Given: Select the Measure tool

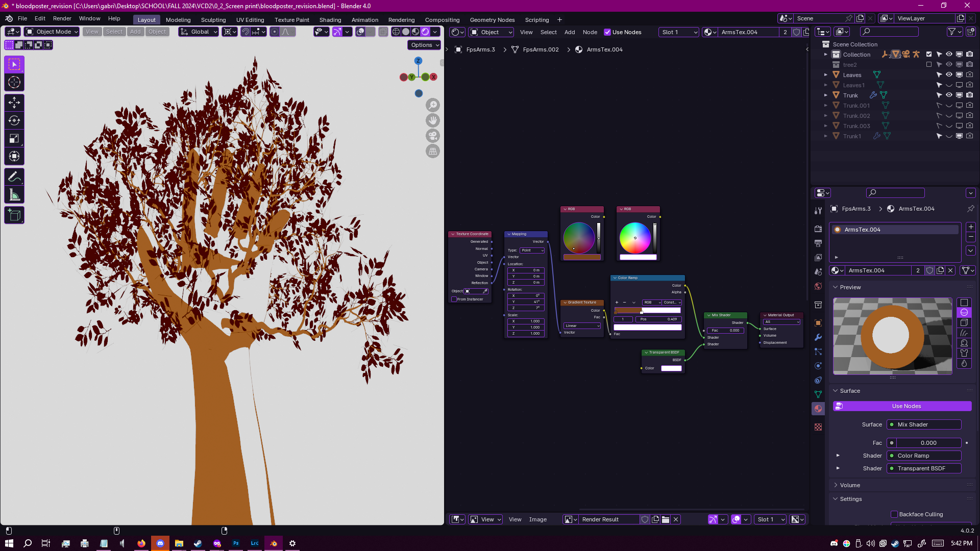Looking at the screenshot, I should tap(14, 195).
